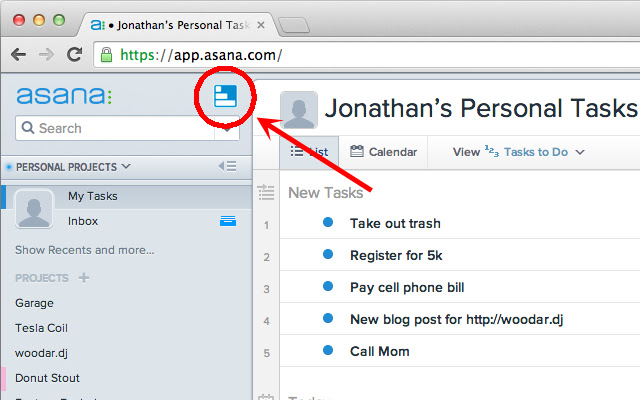Image resolution: width=640 pixels, height=400 pixels.
Task: Collapse the sidebar with the arrow-lines icon
Action: pos(227,166)
